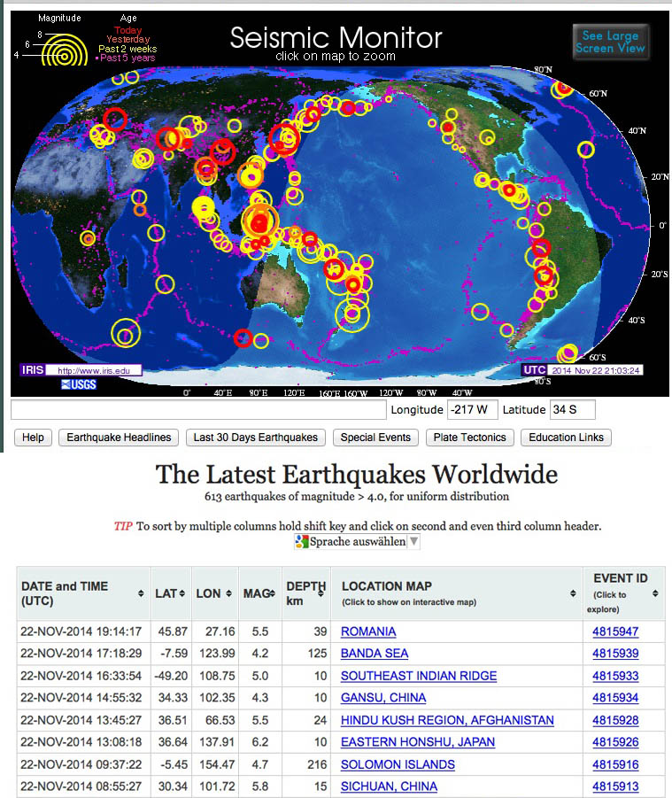The height and width of the screenshot is (798, 672).
Task: Click the Latitude value field
Action: (x=572, y=410)
